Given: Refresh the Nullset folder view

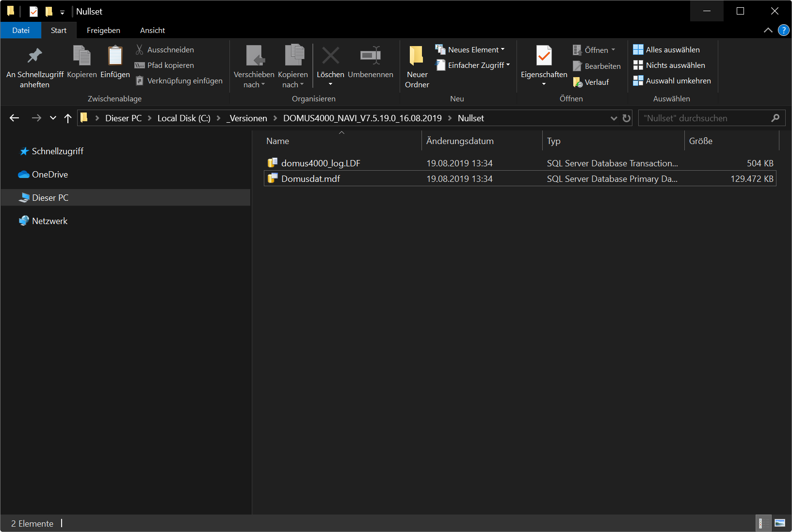Looking at the screenshot, I should 626,118.
